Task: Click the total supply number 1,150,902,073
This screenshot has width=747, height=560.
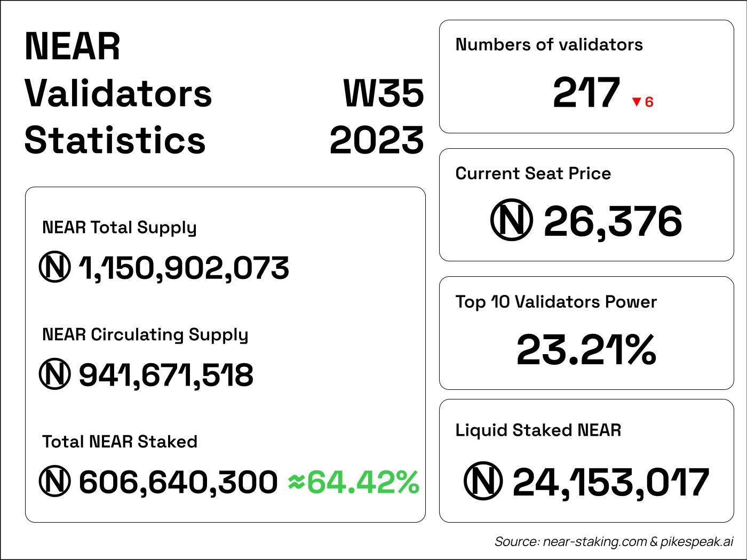Action: pyautogui.click(x=184, y=268)
